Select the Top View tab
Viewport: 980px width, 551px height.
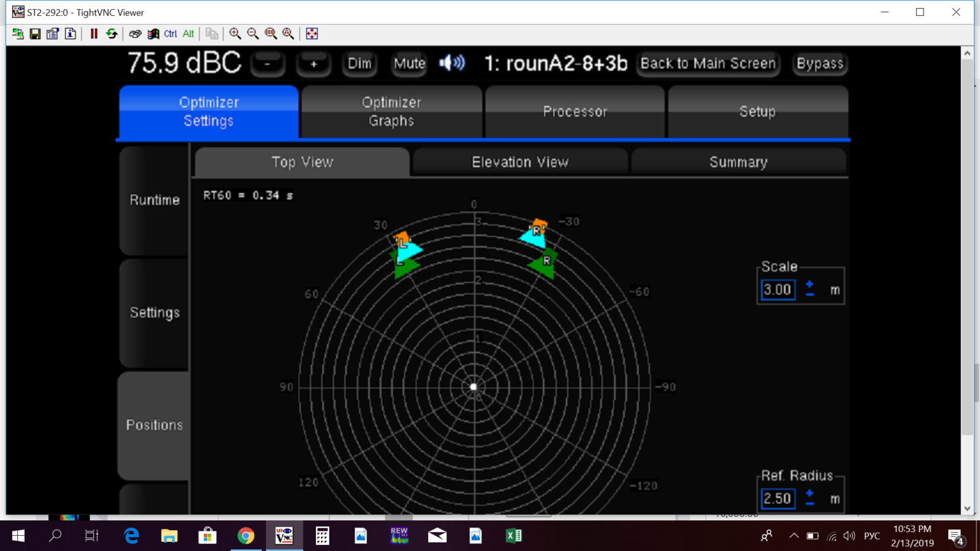click(302, 162)
